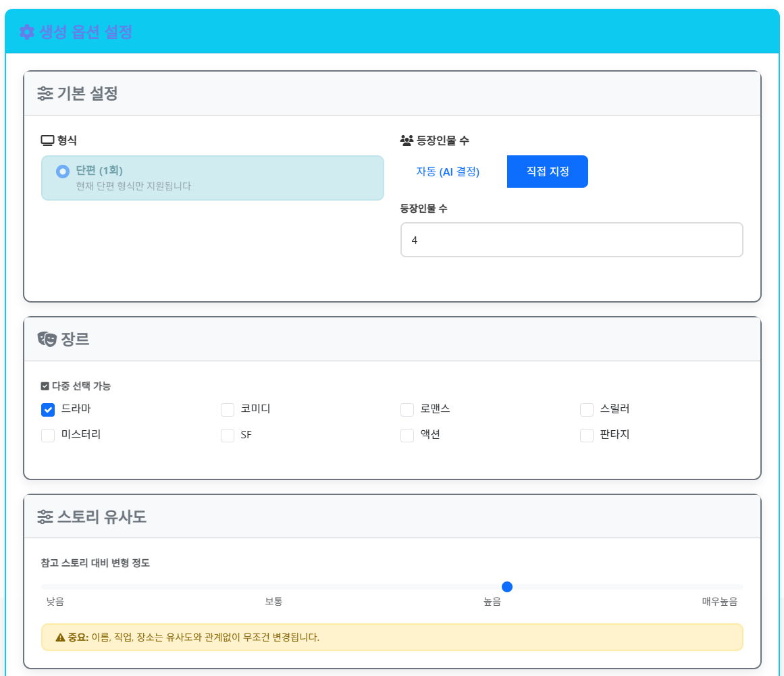Click the 스토리 유사도 section heading
The image size is (784, 676).
click(x=102, y=517)
